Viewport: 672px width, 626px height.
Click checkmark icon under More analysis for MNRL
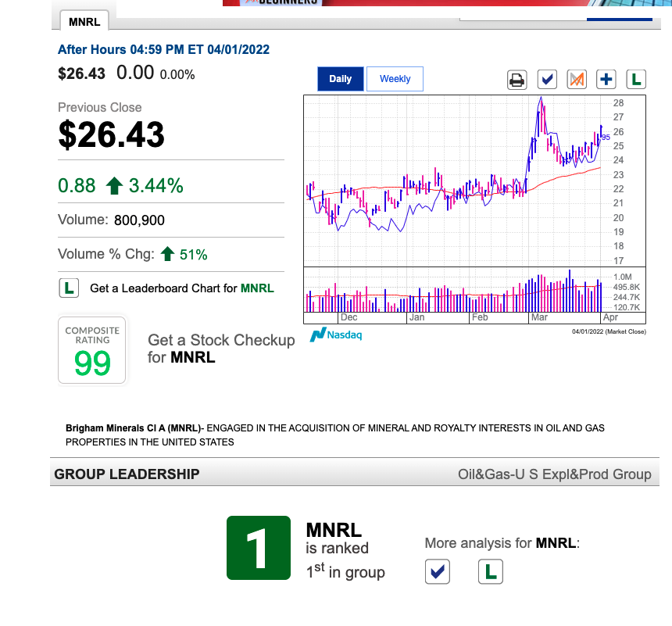pyautogui.click(x=438, y=571)
